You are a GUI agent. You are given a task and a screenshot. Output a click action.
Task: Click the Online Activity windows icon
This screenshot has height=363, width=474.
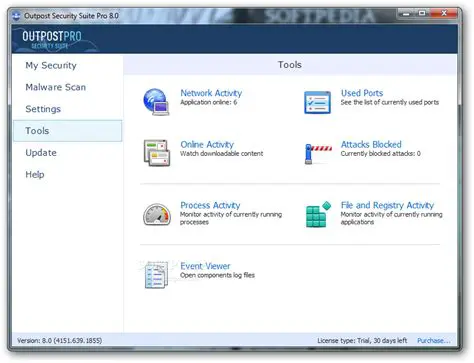point(157,153)
